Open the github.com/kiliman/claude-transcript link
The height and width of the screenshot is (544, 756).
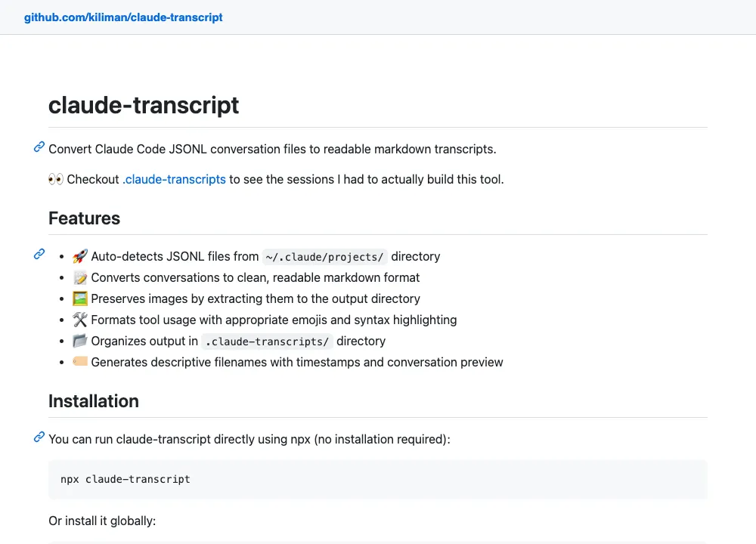click(x=123, y=17)
